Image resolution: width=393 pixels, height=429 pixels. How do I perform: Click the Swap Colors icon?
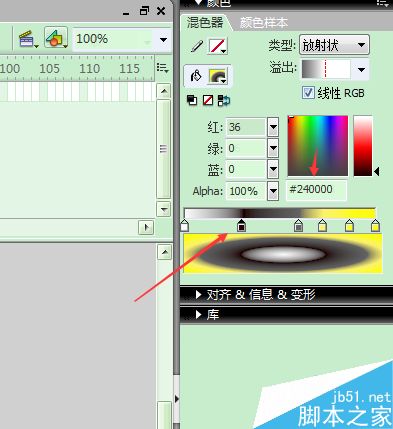(x=224, y=100)
